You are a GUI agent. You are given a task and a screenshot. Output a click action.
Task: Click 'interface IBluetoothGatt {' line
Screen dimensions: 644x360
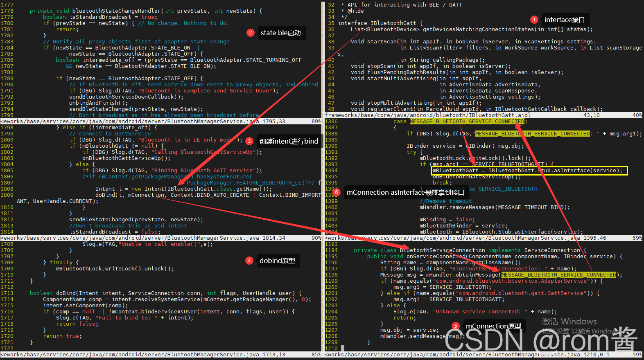(380, 23)
